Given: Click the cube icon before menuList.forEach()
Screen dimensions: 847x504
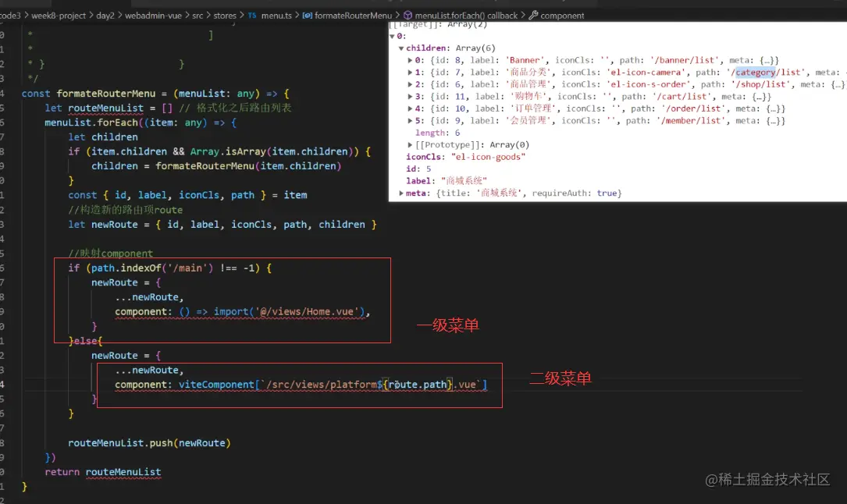Looking at the screenshot, I should pyautogui.click(x=407, y=16).
